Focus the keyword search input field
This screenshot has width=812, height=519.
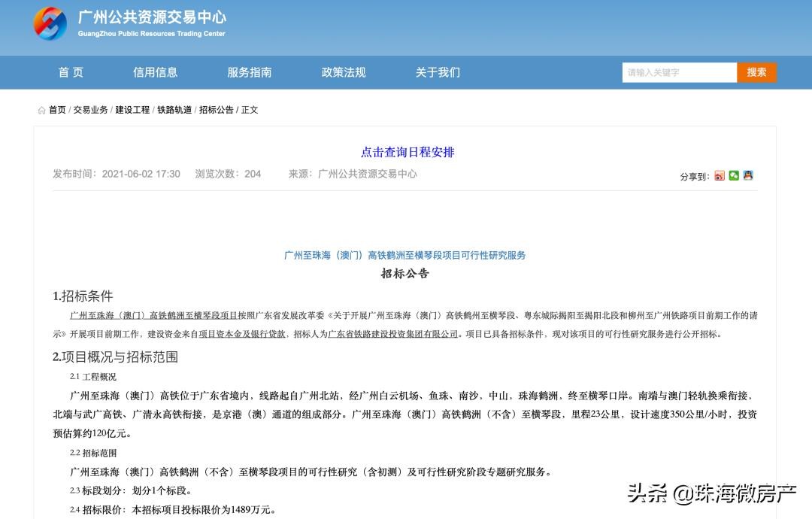(679, 72)
